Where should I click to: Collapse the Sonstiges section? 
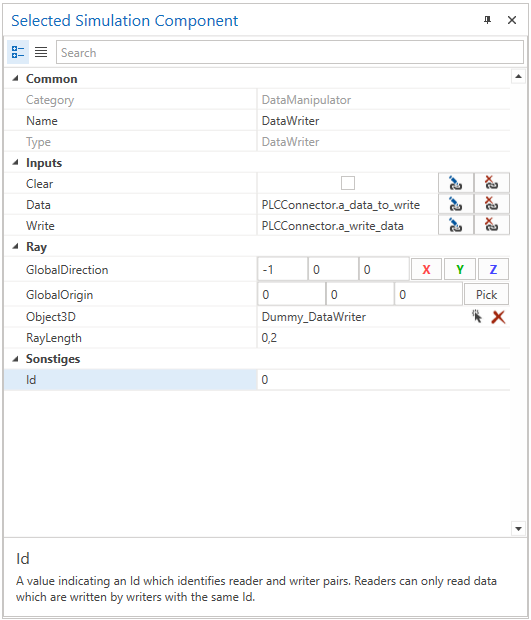(x=15, y=359)
